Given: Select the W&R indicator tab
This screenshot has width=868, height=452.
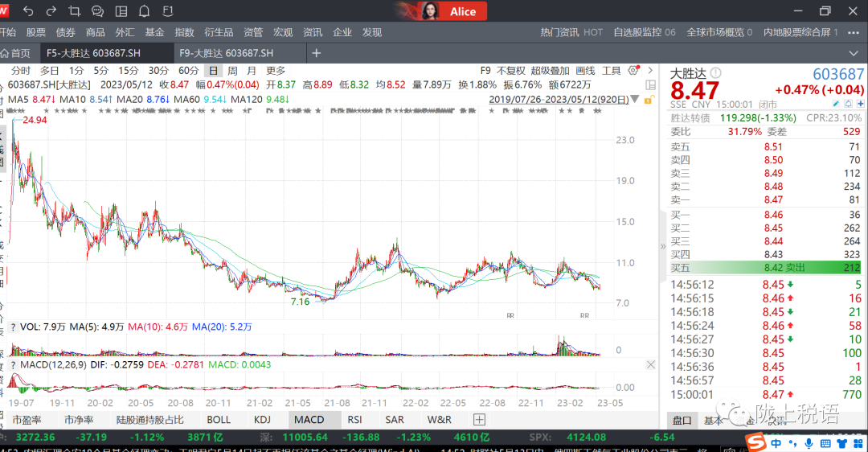Looking at the screenshot, I should [x=440, y=419].
